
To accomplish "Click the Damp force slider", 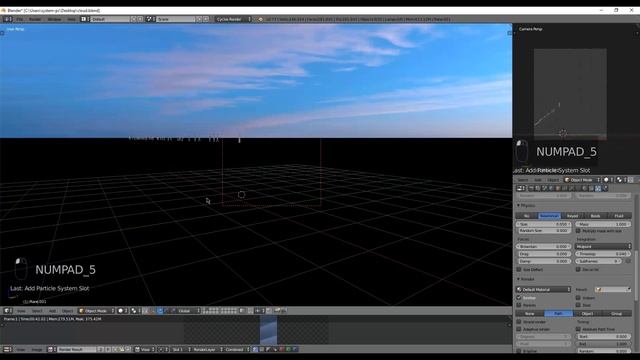I will click(544, 261).
